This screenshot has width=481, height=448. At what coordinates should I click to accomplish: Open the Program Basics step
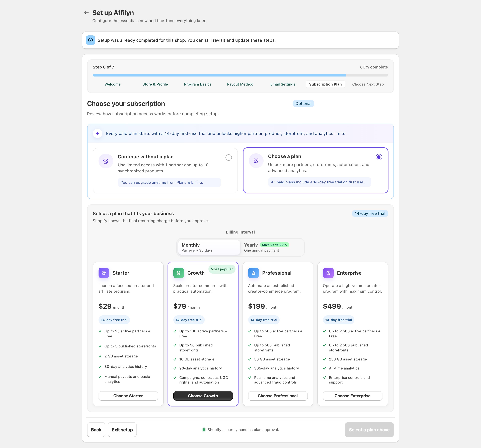click(198, 84)
